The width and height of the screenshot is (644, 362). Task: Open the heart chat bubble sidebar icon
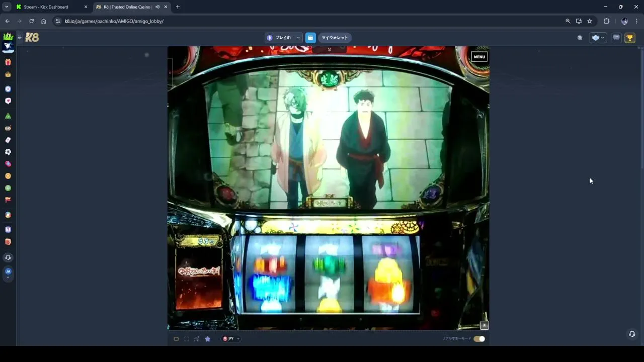[8, 101]
